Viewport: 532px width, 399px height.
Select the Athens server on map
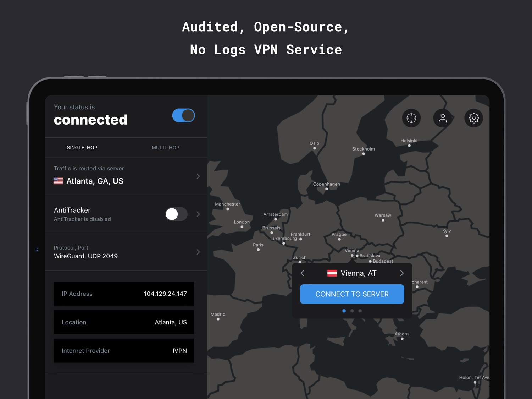click(x=402, y=339)
